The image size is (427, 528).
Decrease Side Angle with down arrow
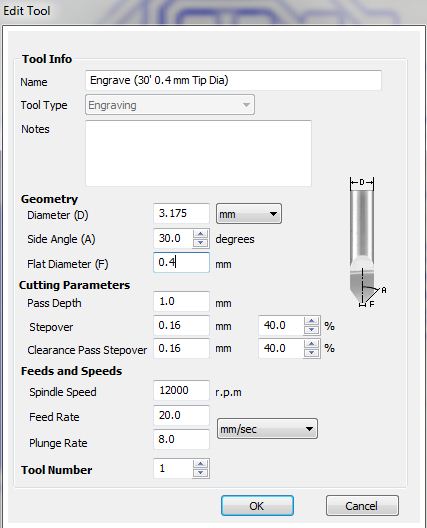point(201,242)
